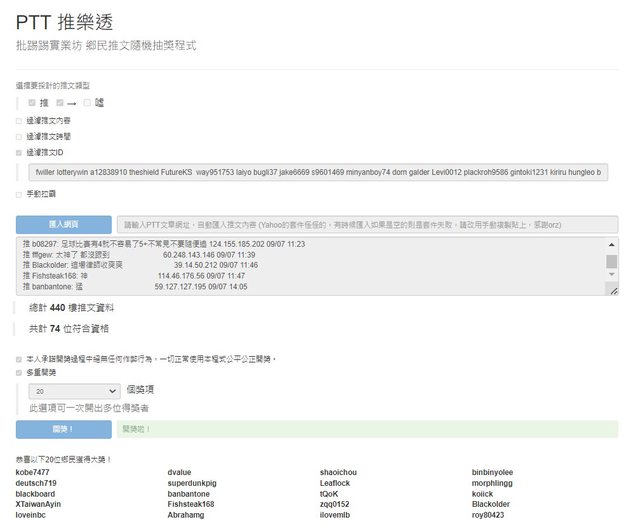The image size is (640, 531).
Task: Toggle the → comment type checkbox
Action: 60,103
